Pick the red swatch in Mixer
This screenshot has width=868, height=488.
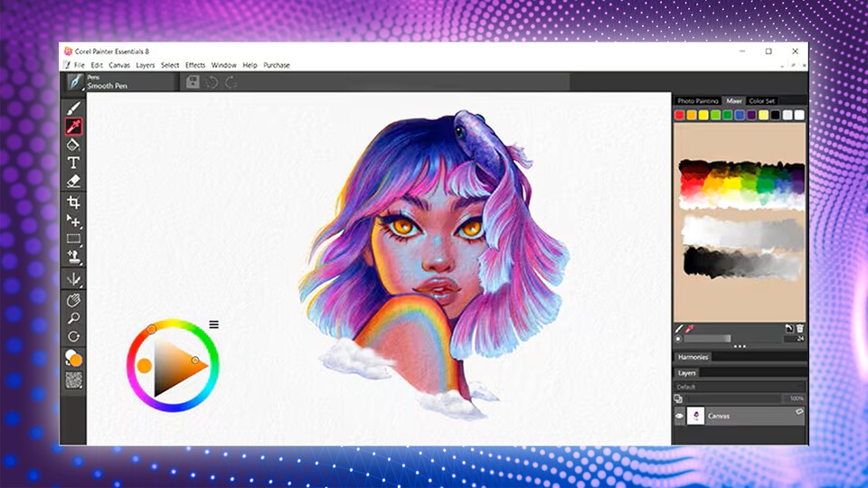680,115
